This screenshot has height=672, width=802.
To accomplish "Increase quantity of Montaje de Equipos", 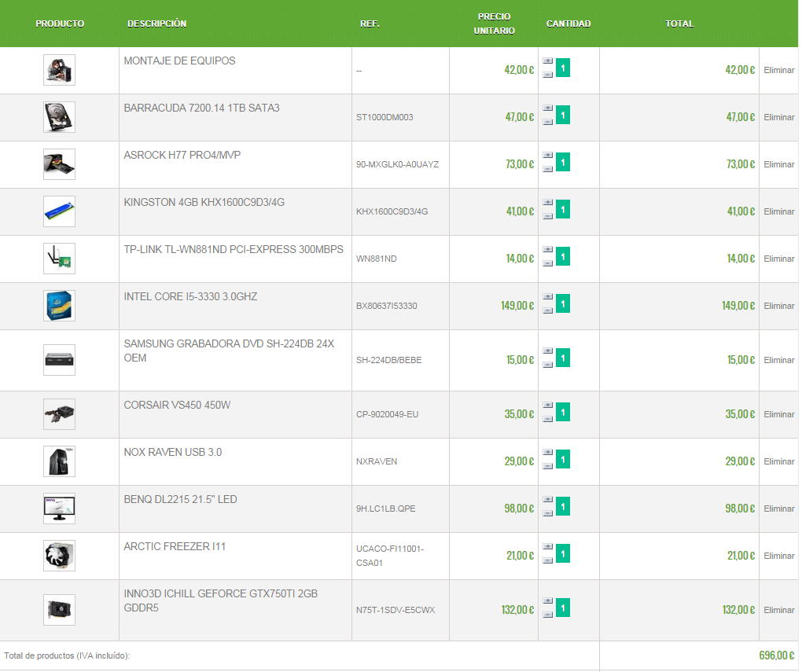I will click(x=548, y=61).
